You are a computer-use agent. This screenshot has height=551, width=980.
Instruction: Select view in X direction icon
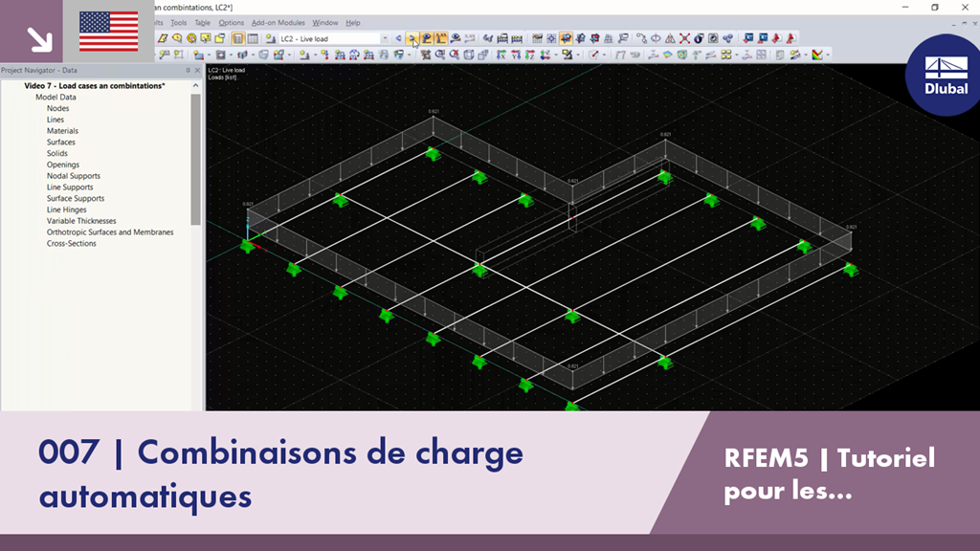point(501,55)
